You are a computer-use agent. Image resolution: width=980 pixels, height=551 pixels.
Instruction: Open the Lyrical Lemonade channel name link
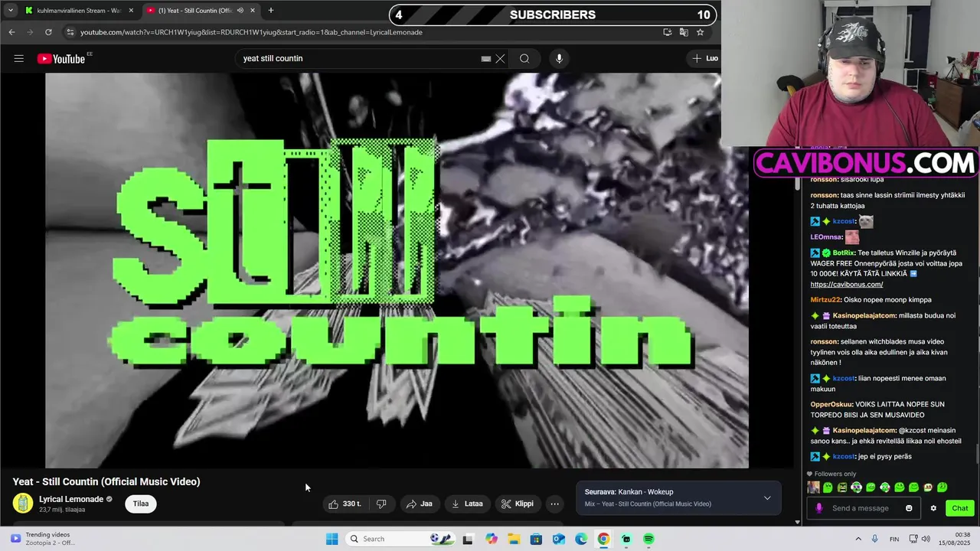(71, 499)
